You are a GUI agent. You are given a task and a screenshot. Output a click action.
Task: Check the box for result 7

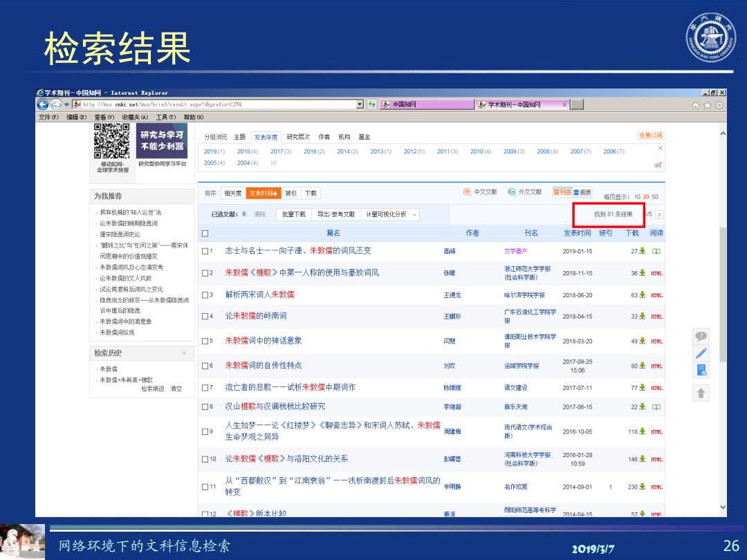205,388
